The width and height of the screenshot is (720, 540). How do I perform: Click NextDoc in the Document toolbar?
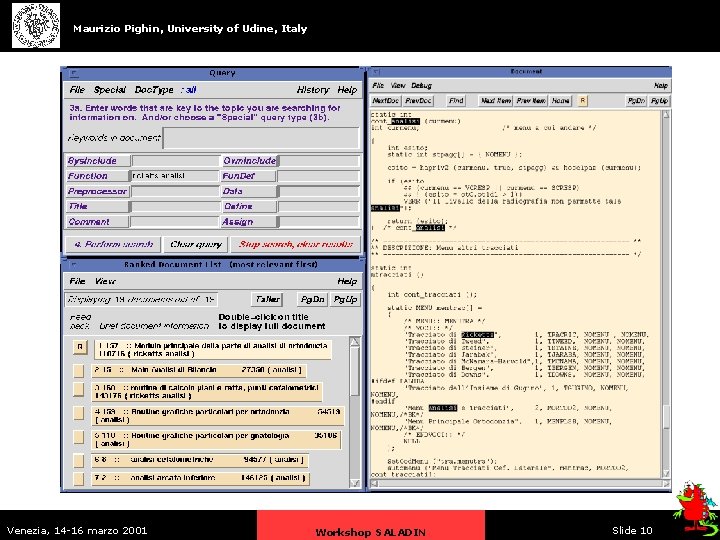point(386,101)
